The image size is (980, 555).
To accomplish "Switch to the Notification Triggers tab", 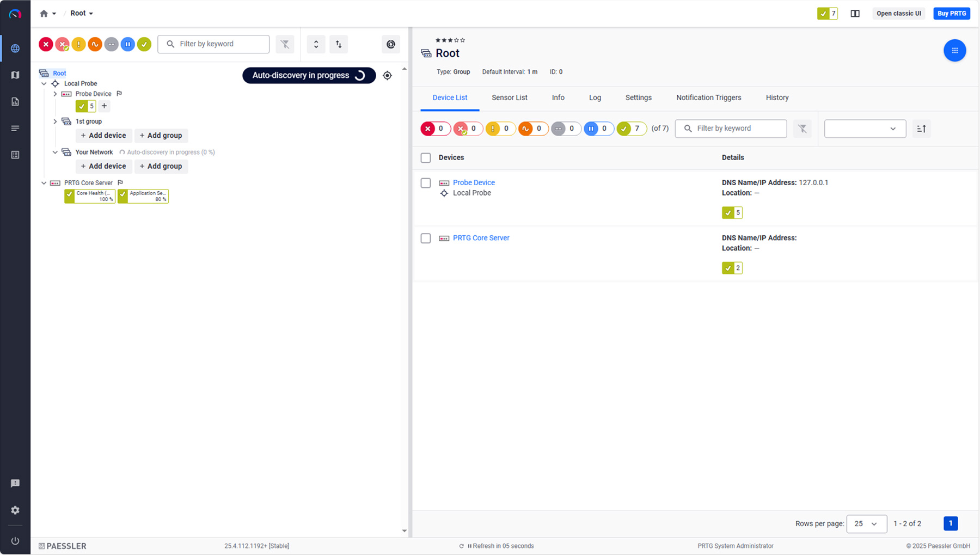I will (709, 98).
